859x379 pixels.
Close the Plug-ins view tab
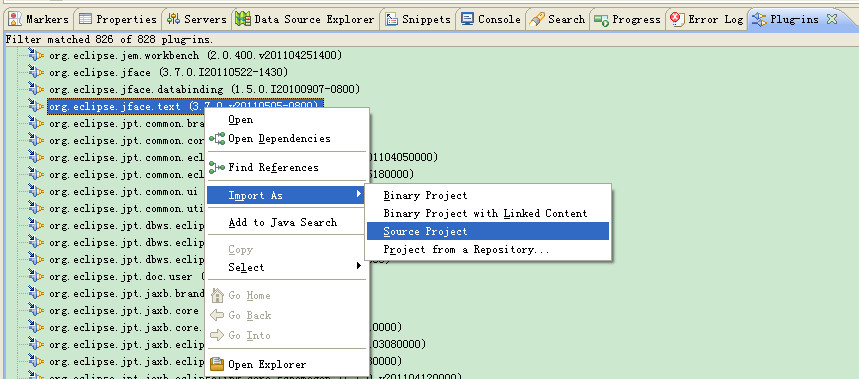832,19
